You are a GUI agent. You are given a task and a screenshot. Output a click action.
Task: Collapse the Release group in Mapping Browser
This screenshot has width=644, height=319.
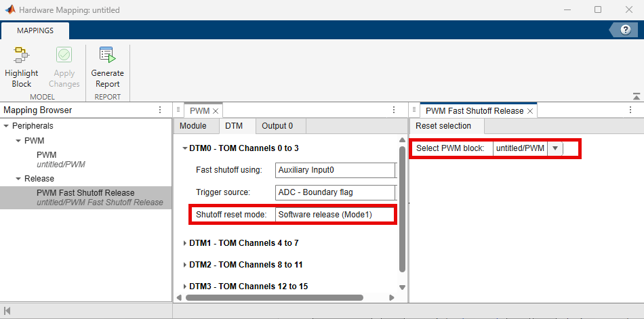pos(18,179)
